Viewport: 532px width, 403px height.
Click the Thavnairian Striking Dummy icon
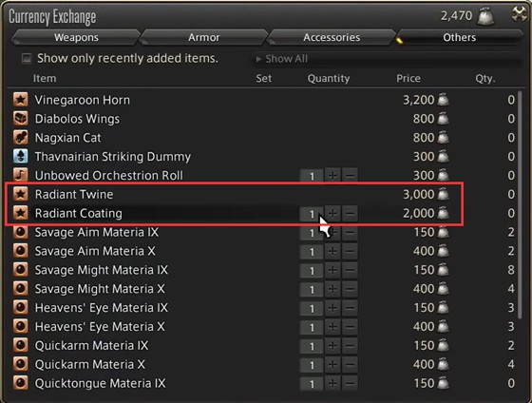click(21, 156)
